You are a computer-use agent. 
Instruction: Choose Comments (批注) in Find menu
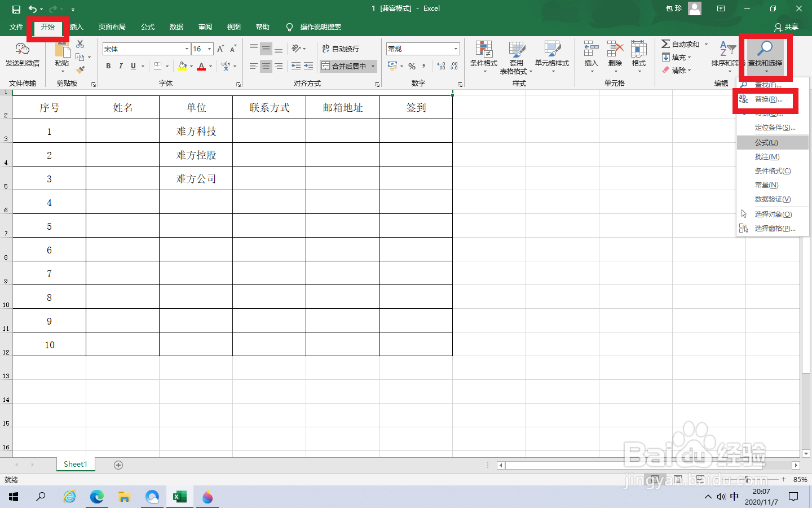[773, 157]
